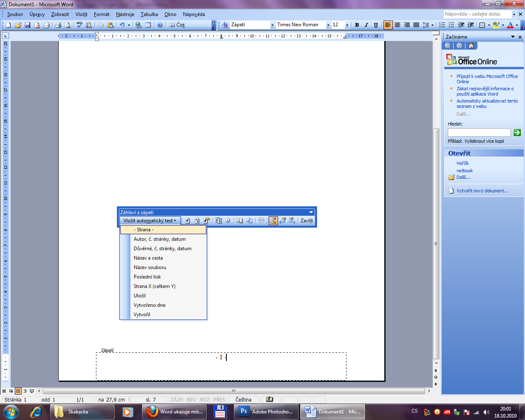This screenshot has height=420, width=525.
Task: Open the Styles and Formatting pane icon
Action: (x=225, y=25)
